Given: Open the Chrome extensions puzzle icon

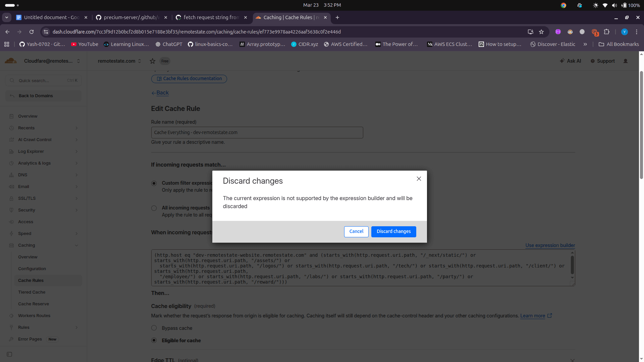Looking at the screenshot, I should 606,32.
